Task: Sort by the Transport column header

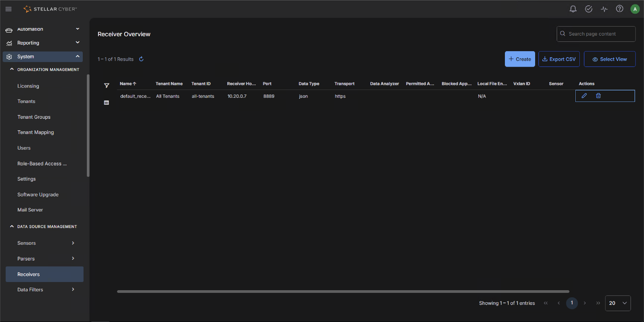Action: [x=344, y=84]
